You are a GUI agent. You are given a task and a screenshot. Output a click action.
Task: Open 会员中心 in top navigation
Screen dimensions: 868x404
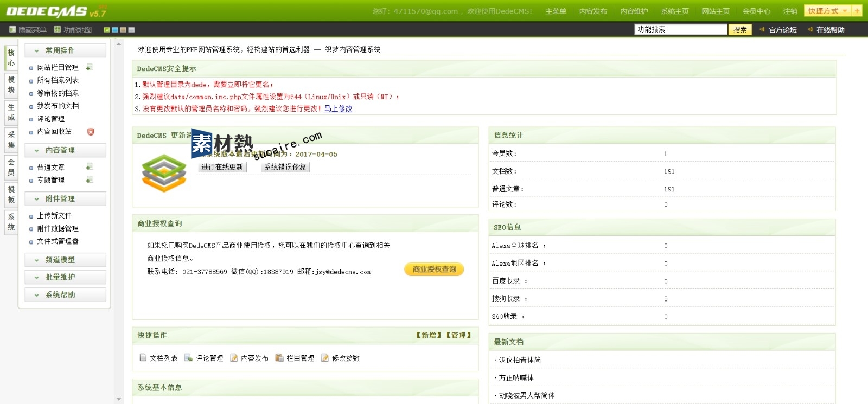point(756,11)
